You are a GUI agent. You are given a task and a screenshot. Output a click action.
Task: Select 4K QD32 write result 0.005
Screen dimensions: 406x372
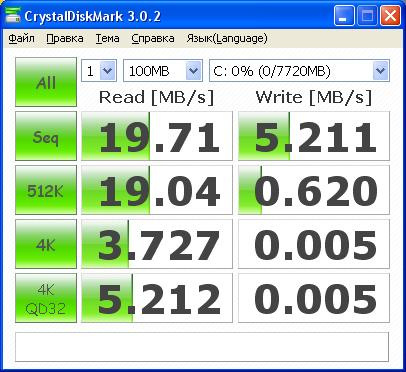click(x=314, y=298)
